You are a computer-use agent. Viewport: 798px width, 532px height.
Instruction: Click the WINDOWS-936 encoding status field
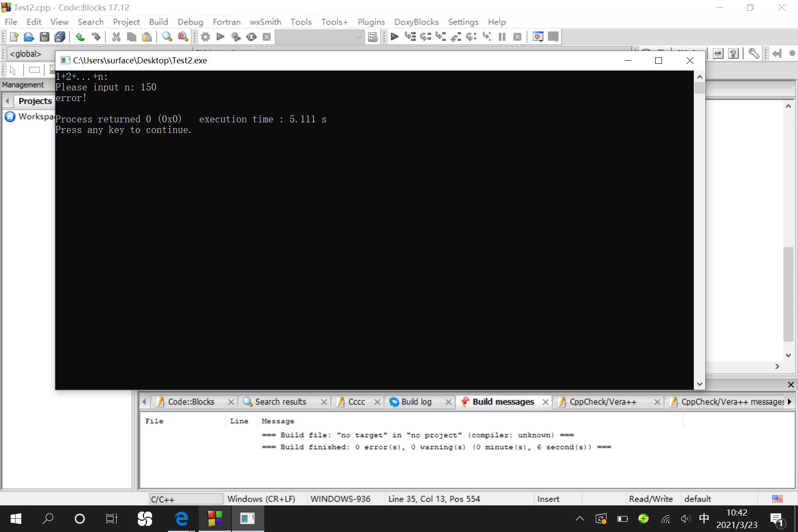click(340, 499)
